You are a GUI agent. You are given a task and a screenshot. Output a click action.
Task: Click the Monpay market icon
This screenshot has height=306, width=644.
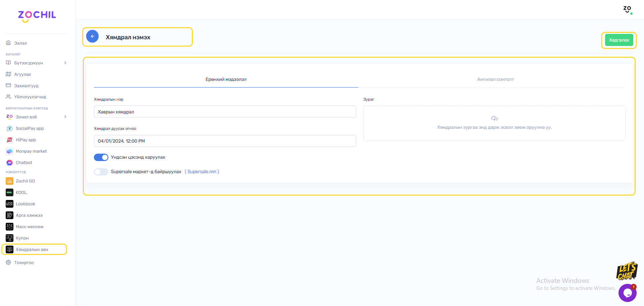tap(9, 151)
